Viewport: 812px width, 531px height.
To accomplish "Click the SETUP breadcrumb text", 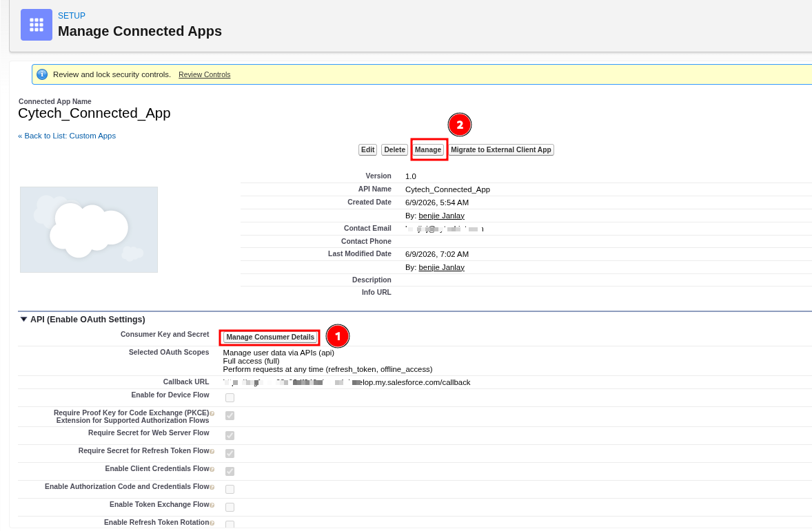I will click(72, 16).
